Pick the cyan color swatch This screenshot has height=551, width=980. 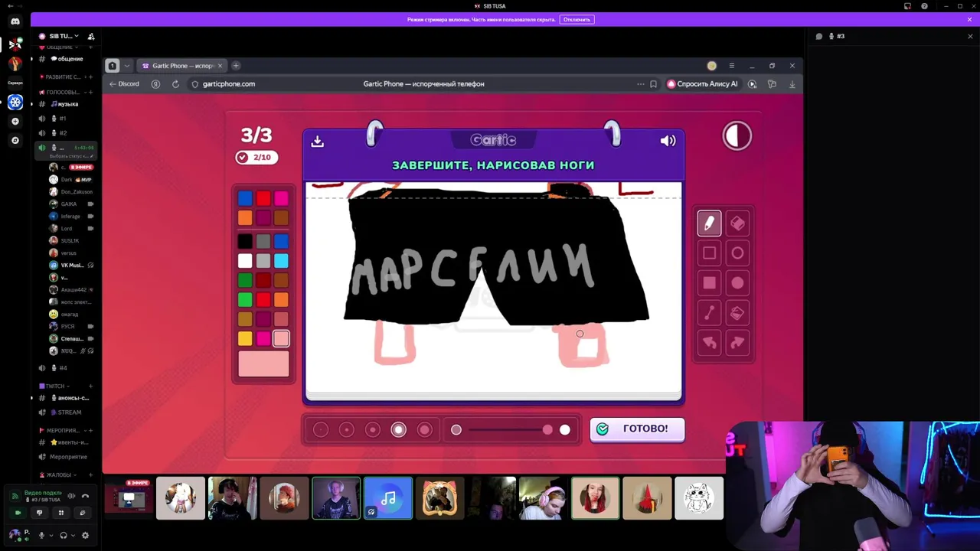point(281,262)
